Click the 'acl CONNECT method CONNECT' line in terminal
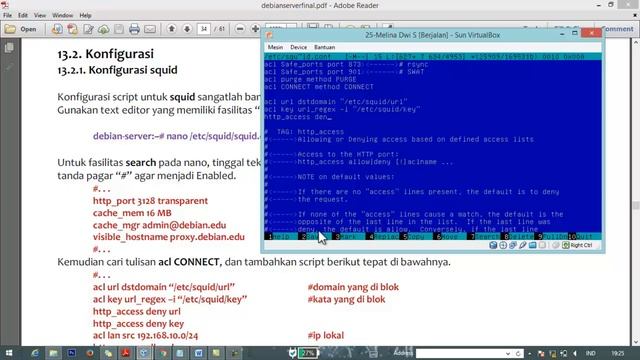 point(319,87)
